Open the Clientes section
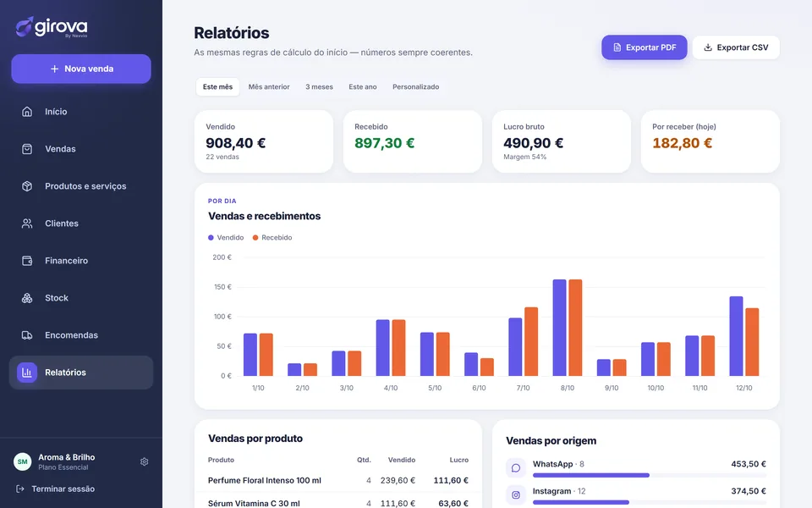The width and height of the screenshot is (812, 508). [81, 224]
